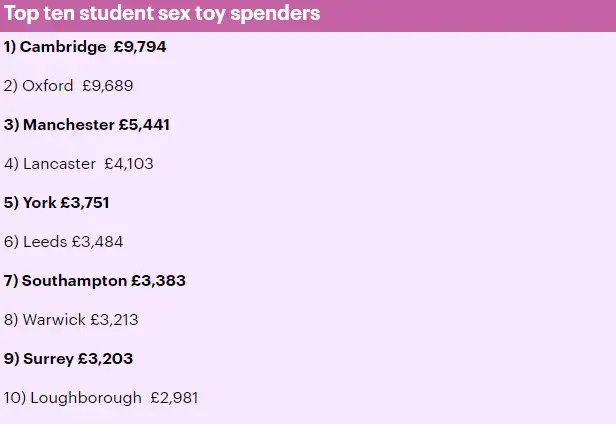Image resolution: width=616 pixels, height=424 pixels.
Task: Select the Leeds entry name
Action: [x=45, y=242]
